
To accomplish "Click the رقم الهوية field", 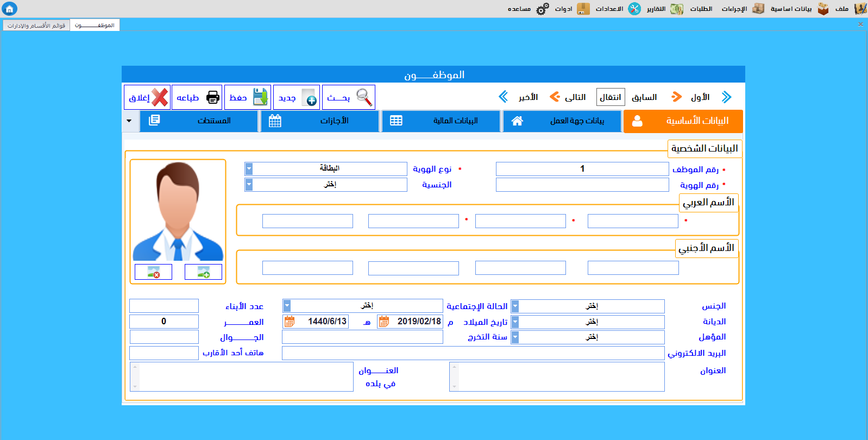I will [x=582, y=185].
